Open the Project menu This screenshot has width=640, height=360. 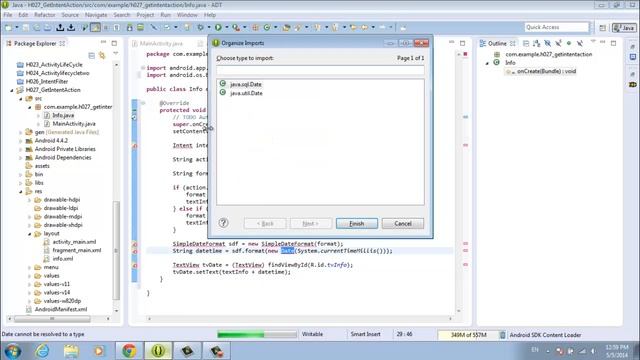point(145,15)
